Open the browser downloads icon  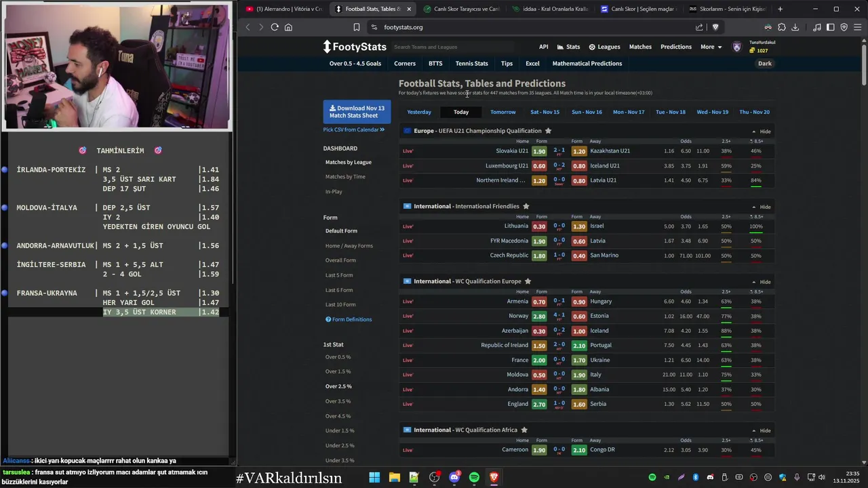[x=795, y=27]
